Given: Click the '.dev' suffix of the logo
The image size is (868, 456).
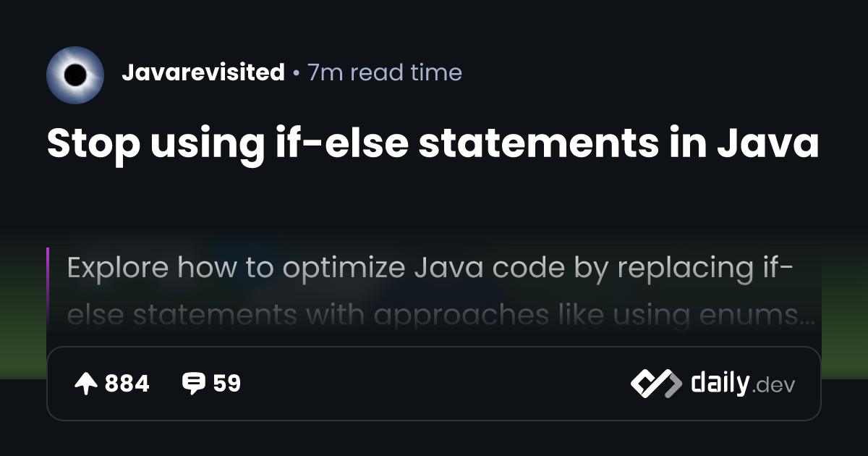Looking at the screenshot, I should coord(773,386).
